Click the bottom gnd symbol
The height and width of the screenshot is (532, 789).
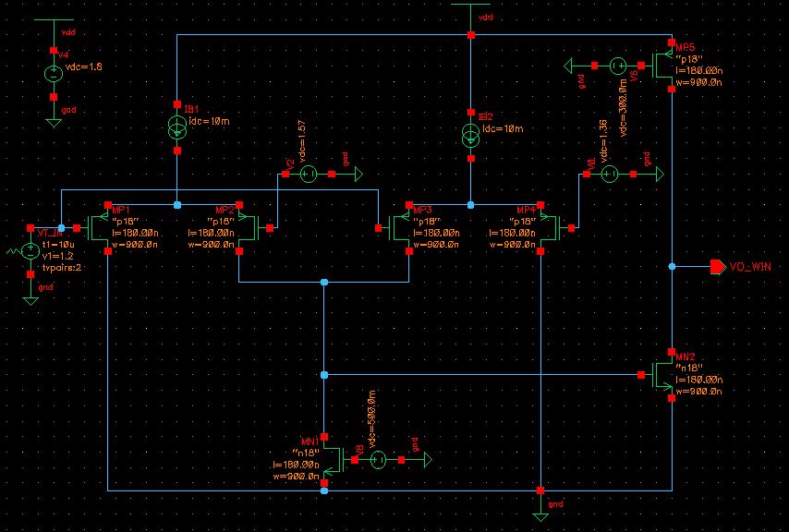[x=540, y=516]
